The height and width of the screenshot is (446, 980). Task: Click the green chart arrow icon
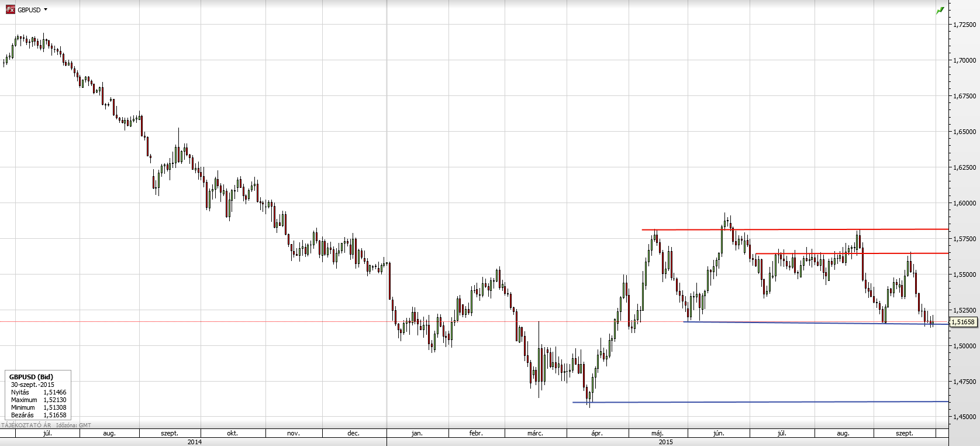click(940, 11)
